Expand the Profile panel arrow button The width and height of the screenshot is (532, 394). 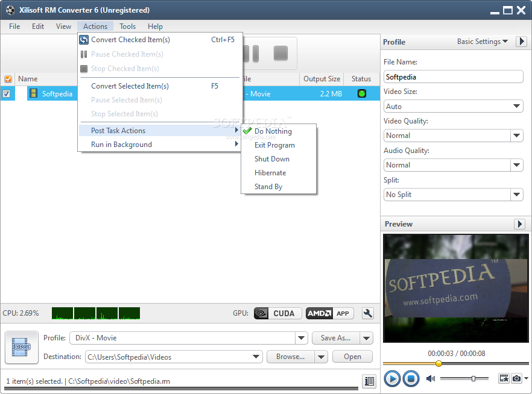(x=522, y=42)
